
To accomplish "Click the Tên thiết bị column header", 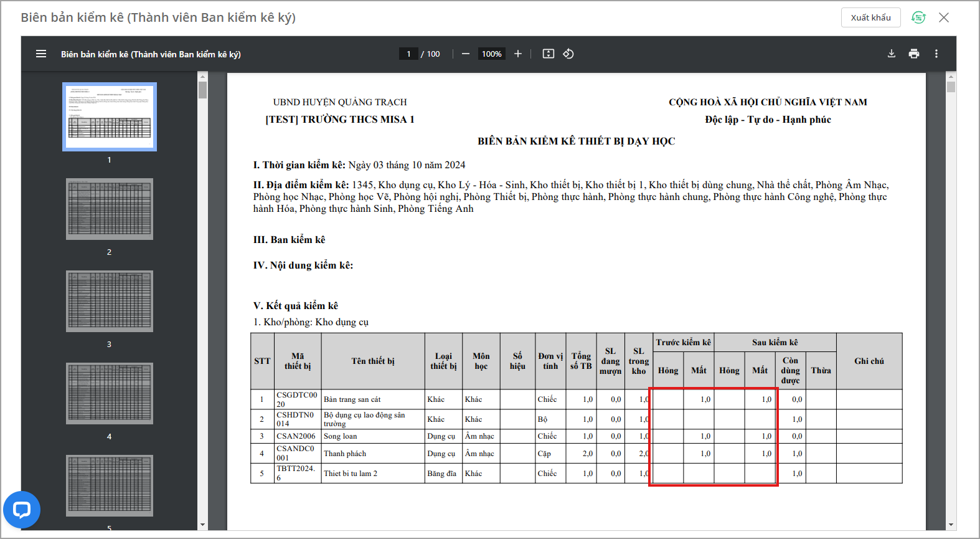I will pyautogui.click(x=373, y=361).
